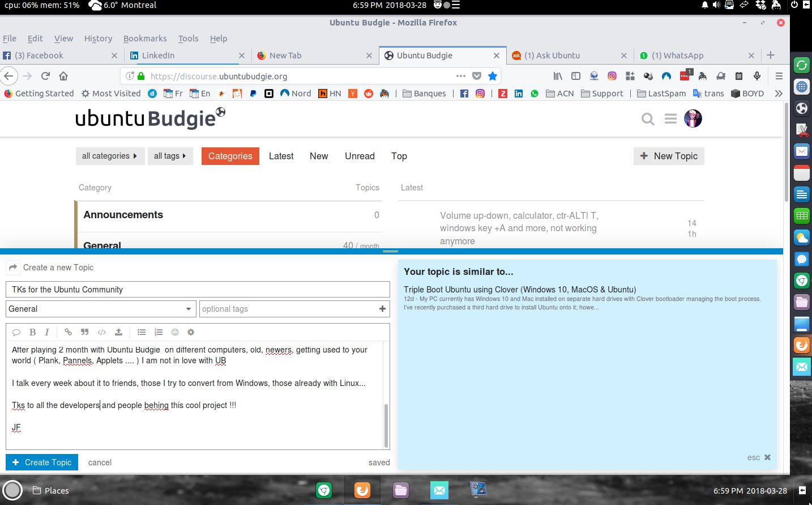Apply italic formatting in the composer toolbar

pyautogui.click(x=47, y=332)
